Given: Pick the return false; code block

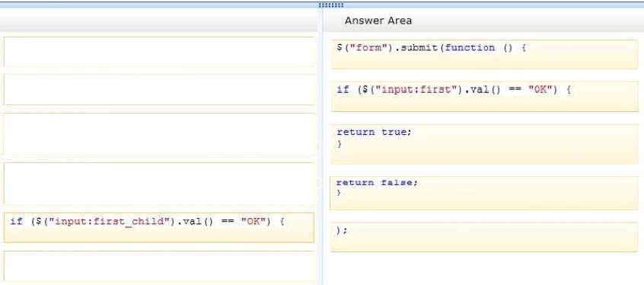Looking at the screenshot, I should (484, 193).
